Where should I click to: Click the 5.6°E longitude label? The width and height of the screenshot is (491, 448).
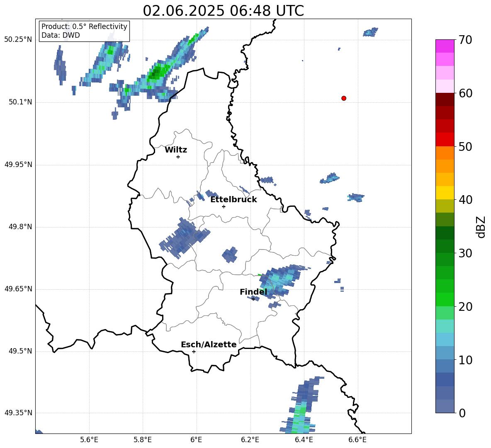click(x=89, y=440)
